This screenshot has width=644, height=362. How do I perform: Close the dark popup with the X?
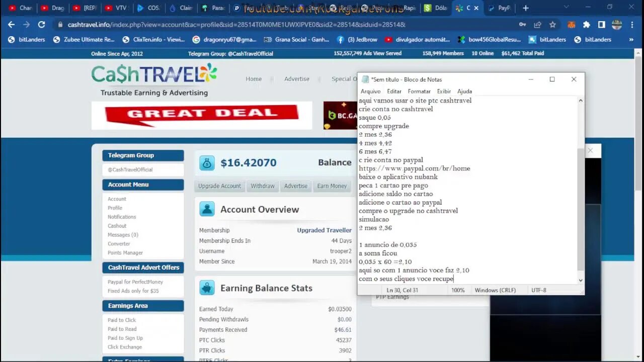(591, 150)
